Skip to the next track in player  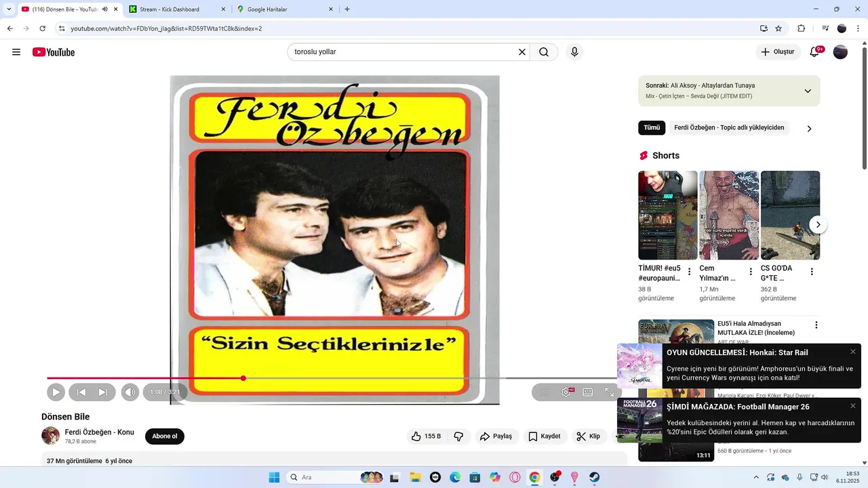pos(103,392)
